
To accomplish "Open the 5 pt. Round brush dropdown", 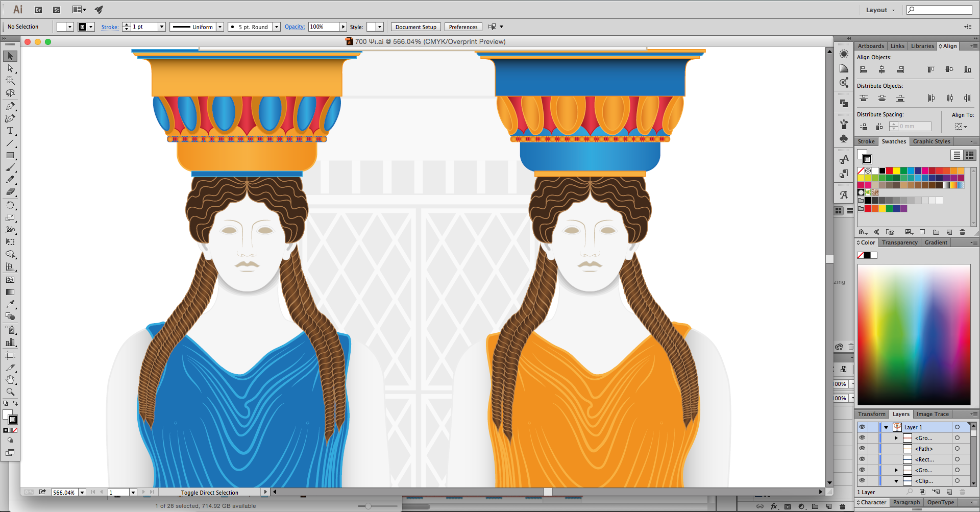I will coord(277,27).
